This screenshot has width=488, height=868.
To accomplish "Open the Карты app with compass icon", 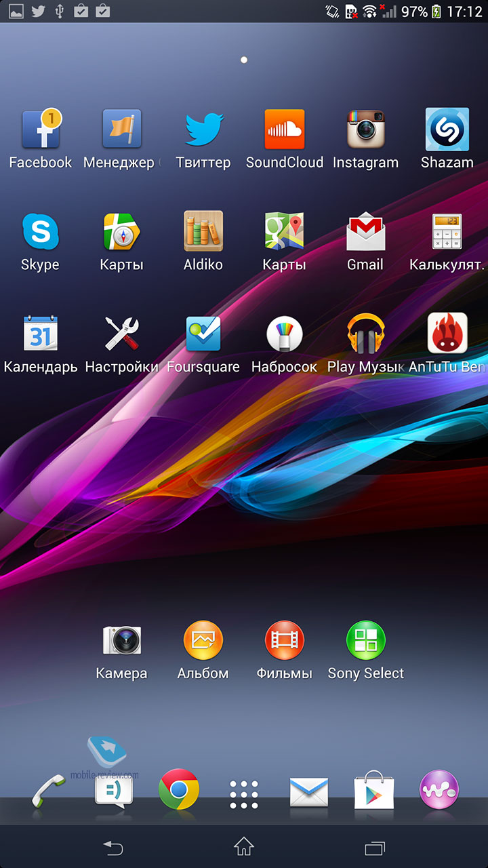I will [122, 231].
